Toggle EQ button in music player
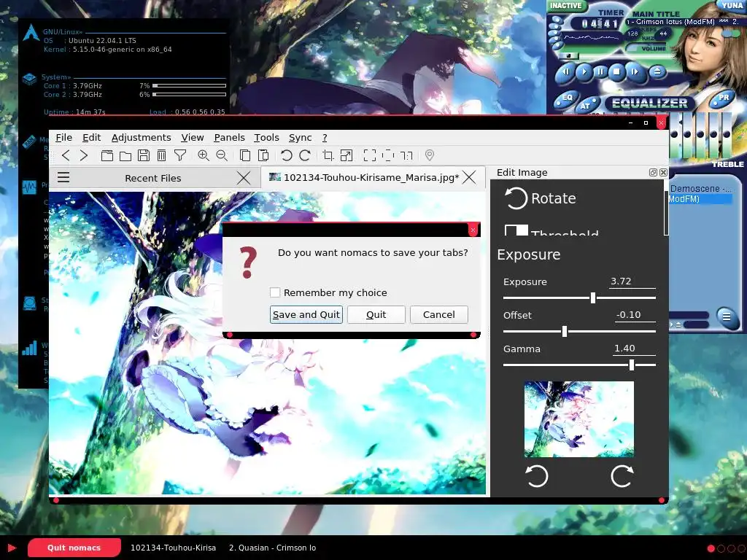Image resolution: width=747 pixels, height=560 pixels. (x=565, y=98)
